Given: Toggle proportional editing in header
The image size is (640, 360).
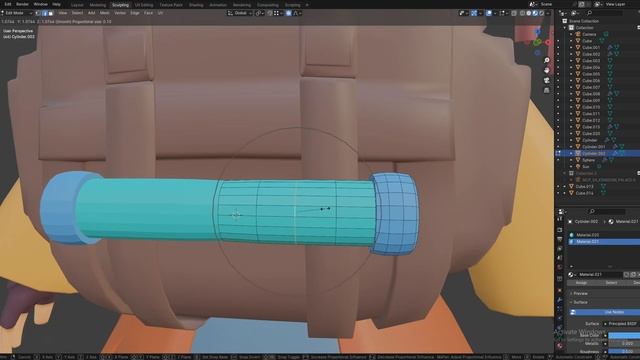Looking at the screenshot, I should pos(289,13).
